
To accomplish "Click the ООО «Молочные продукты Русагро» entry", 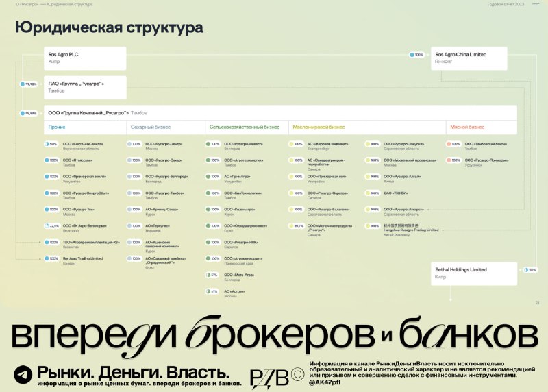I will [x=329, y=230].
